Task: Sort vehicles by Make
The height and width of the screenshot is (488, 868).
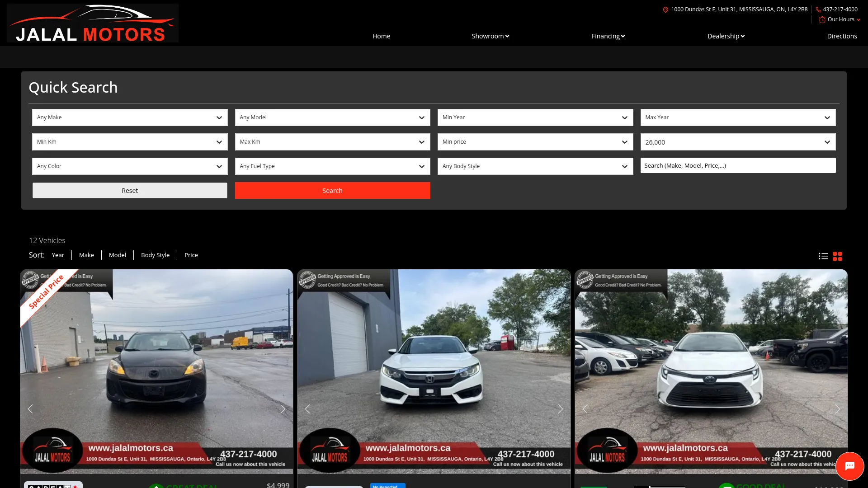Action: click(x=86, y=255)
